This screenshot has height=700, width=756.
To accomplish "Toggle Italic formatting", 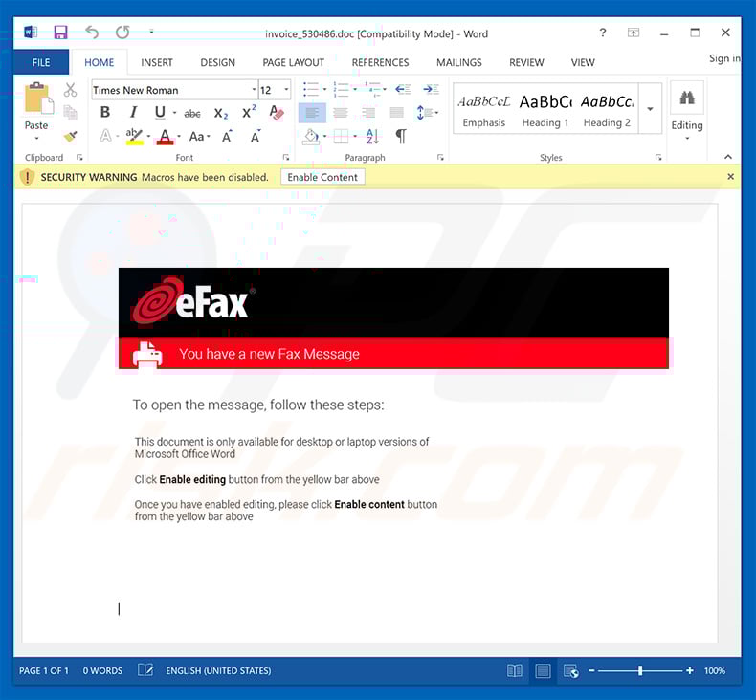I will click(x=133, y=112).
